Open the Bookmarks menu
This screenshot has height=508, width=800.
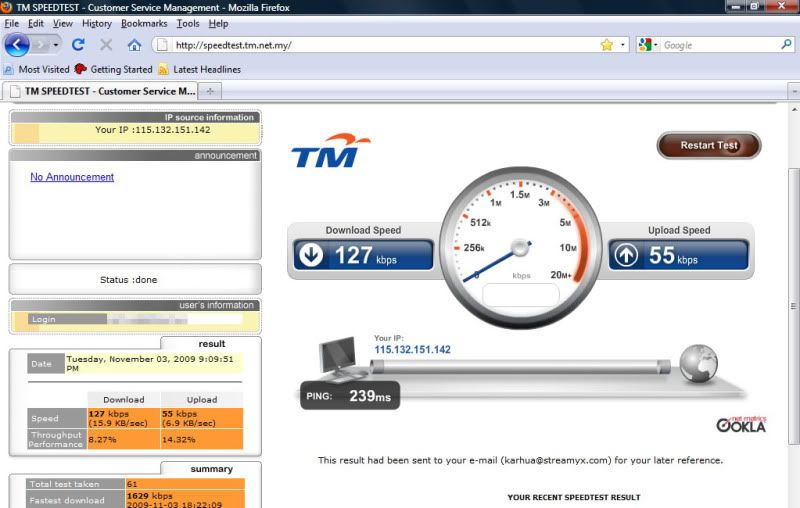[x=144, y=23]
